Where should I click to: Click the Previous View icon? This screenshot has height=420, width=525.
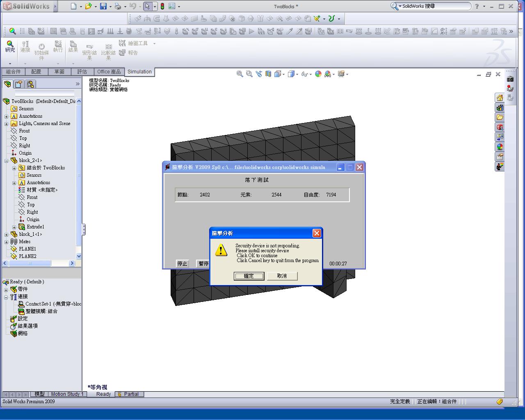click(x=258, y=74)
